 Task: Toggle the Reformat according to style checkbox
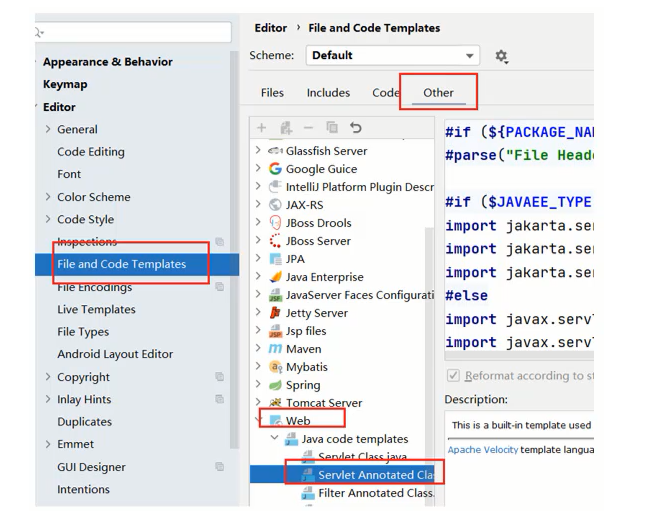coord(453,376)
